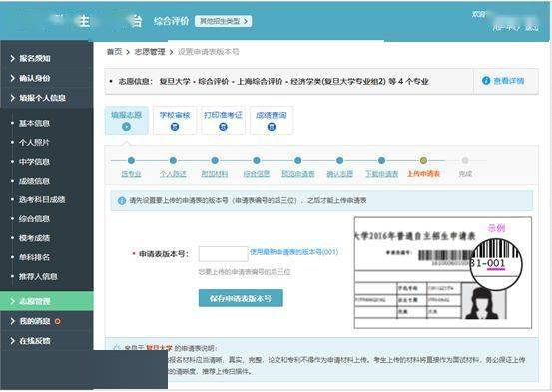The width and height of the screenshot is (552, 392).
Task: Switch to the 学校审核 tab
Action: [175, 121]
